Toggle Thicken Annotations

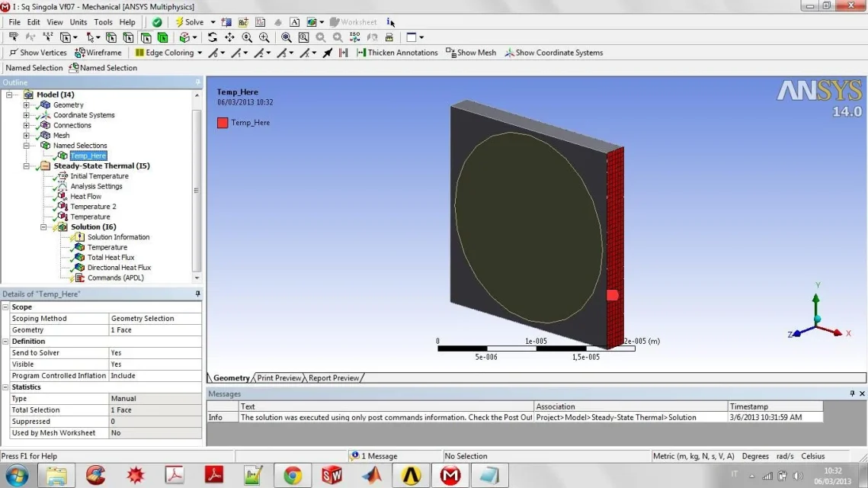pyautogui.click(x=398, y=53)
